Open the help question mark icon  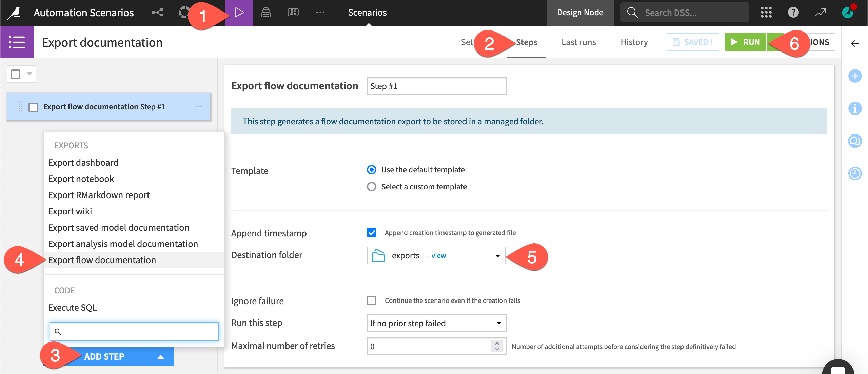click(793, 13)
